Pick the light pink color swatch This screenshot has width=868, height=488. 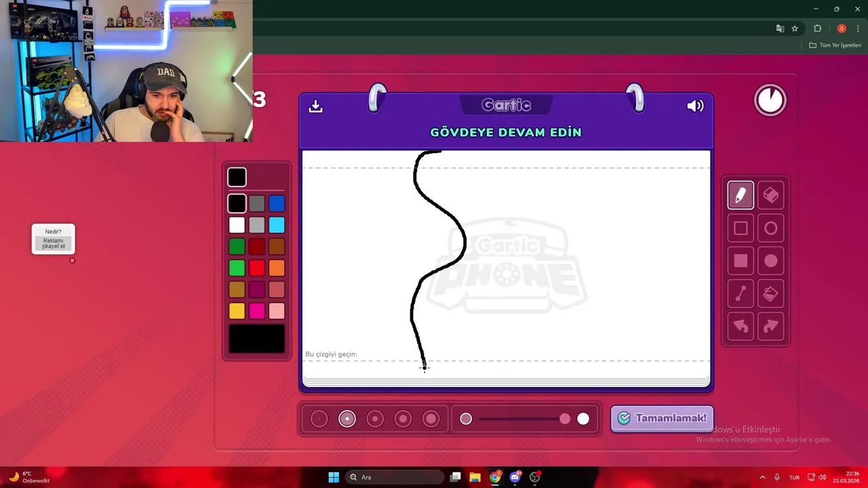(x=277, y=311)
